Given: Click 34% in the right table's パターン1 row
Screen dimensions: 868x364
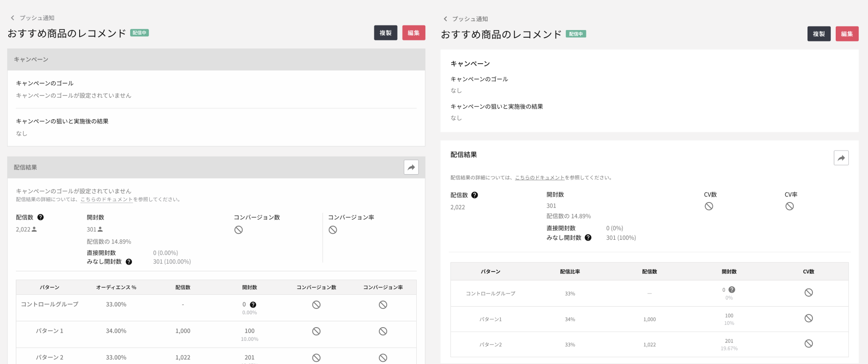Looking at the screenshot, I should (x=570, y=319).
